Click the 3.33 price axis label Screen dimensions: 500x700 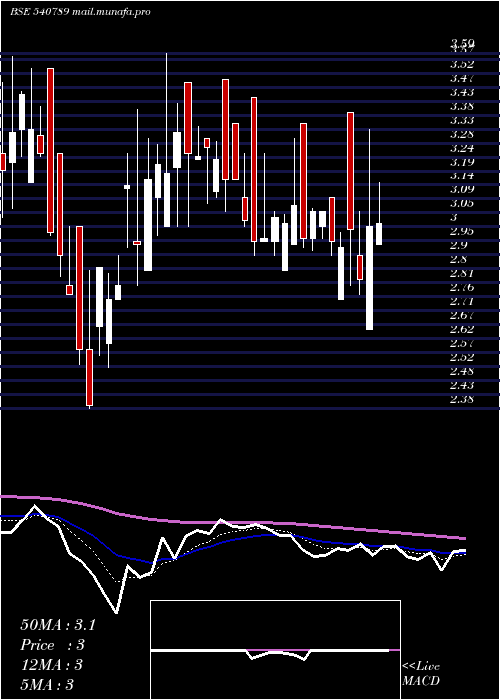point(462,120)
